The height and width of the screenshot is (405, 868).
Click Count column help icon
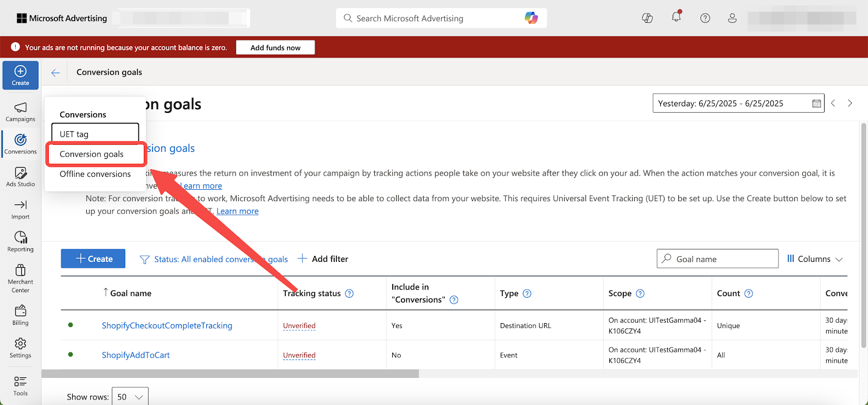pos(749,293)
